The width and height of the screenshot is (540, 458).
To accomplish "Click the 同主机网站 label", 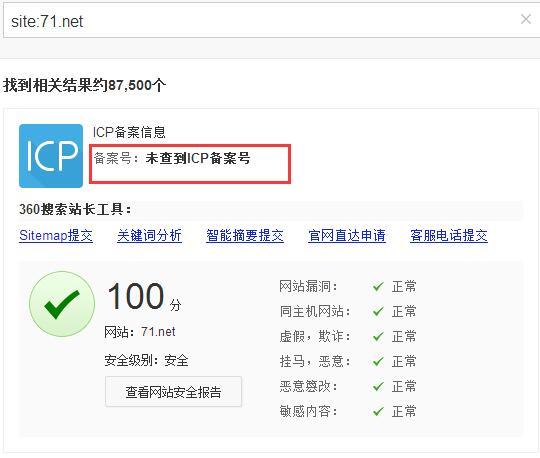I will coord(315,311).
